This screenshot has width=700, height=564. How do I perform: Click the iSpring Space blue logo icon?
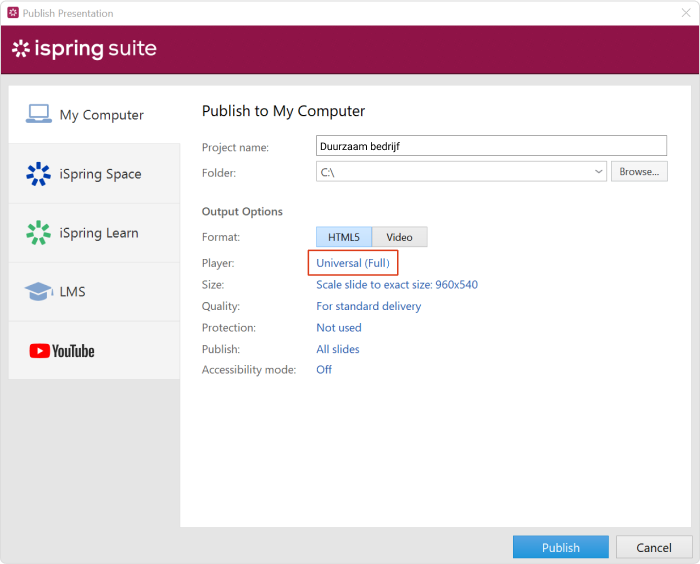(39, 174)
